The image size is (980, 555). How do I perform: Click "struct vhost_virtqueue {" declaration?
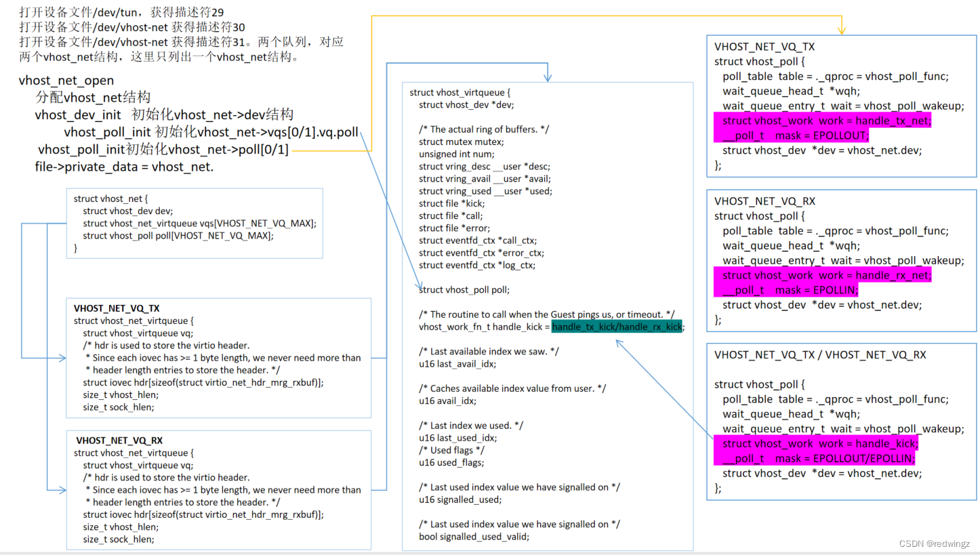point(460,92)
